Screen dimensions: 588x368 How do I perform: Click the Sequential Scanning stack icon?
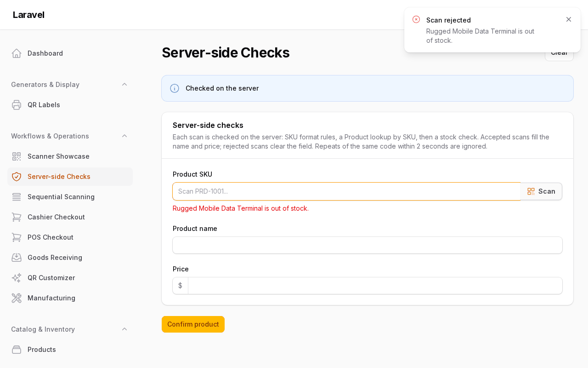(17, 197)
